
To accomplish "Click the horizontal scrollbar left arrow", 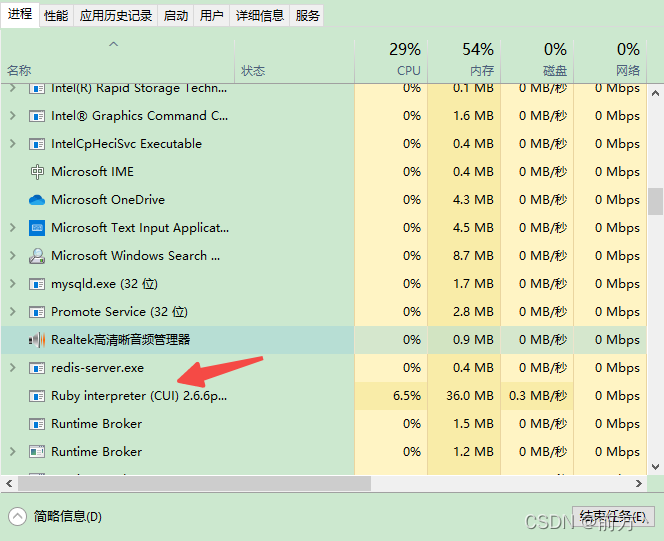I will tap(9, 483).
